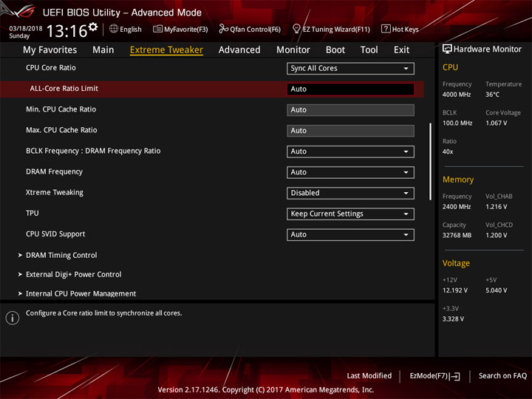This screenshot has width=532, height=399.
Task: Click the 1.067 V core voltage value
Action: [x=496, y=123]
